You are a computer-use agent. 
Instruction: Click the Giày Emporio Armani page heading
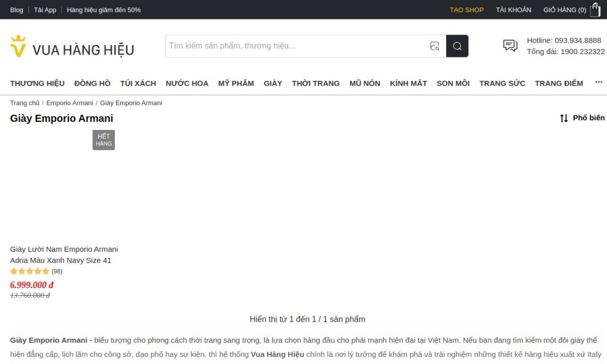point(62,118)
